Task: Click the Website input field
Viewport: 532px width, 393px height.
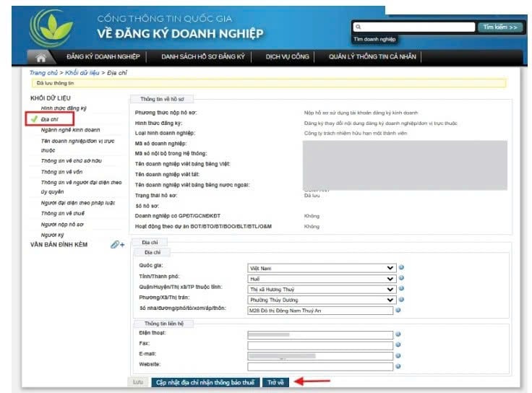Action: coord(320,366)
